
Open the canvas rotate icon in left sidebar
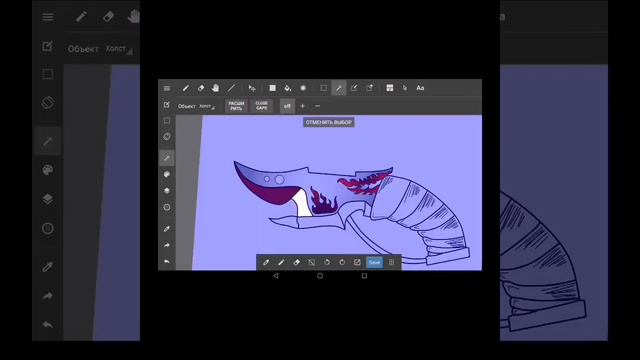click(167, 136)
